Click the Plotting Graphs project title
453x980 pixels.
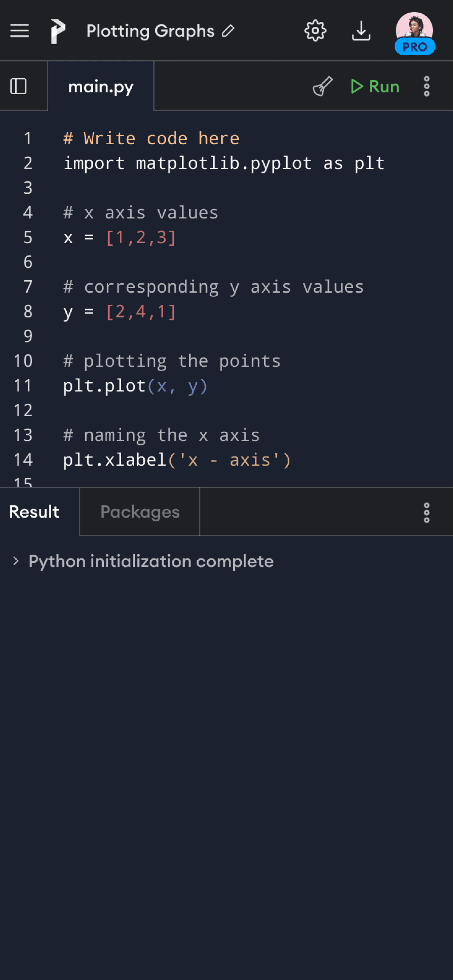pyautogui.click(x=150, y=31)
